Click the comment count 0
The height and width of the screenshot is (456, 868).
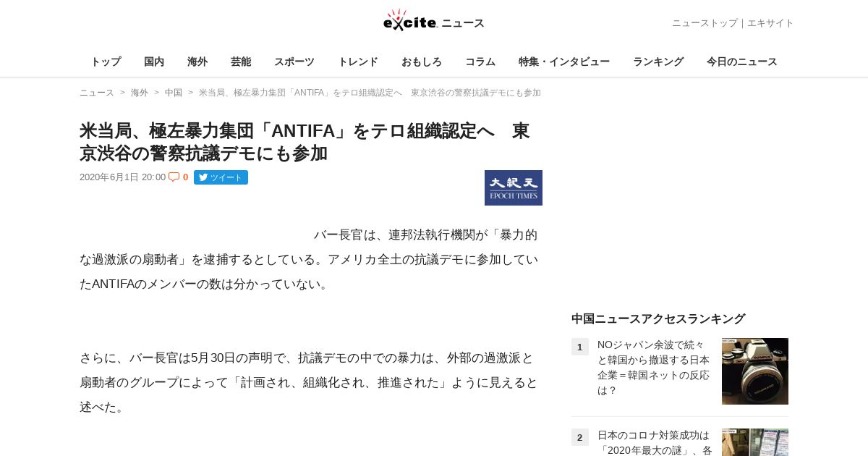pyautogui.click(x=185, y=177)
